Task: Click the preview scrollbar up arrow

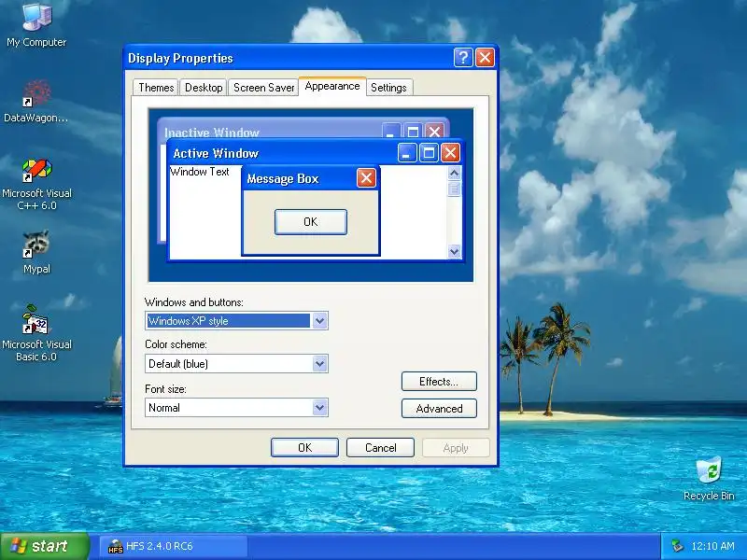Action: [x=454, y=173]
